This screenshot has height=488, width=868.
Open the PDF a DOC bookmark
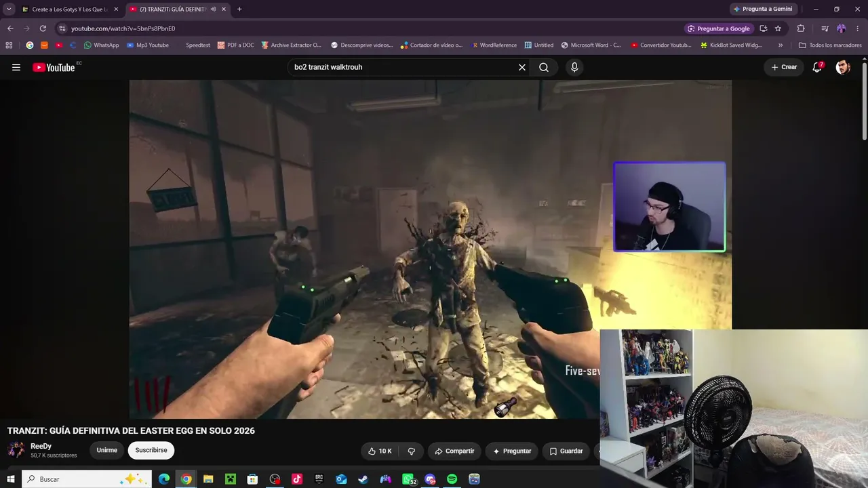tap(236, 45)
